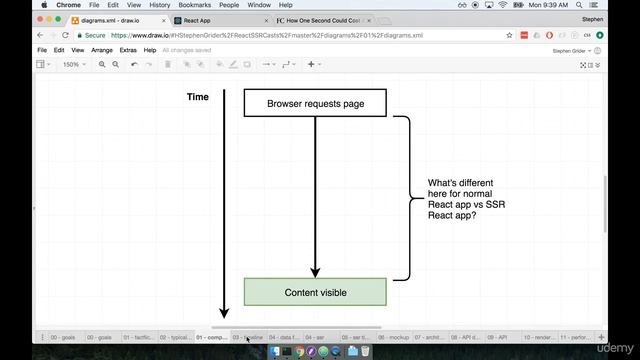Close the diagrams.xml browser tab

164,20
